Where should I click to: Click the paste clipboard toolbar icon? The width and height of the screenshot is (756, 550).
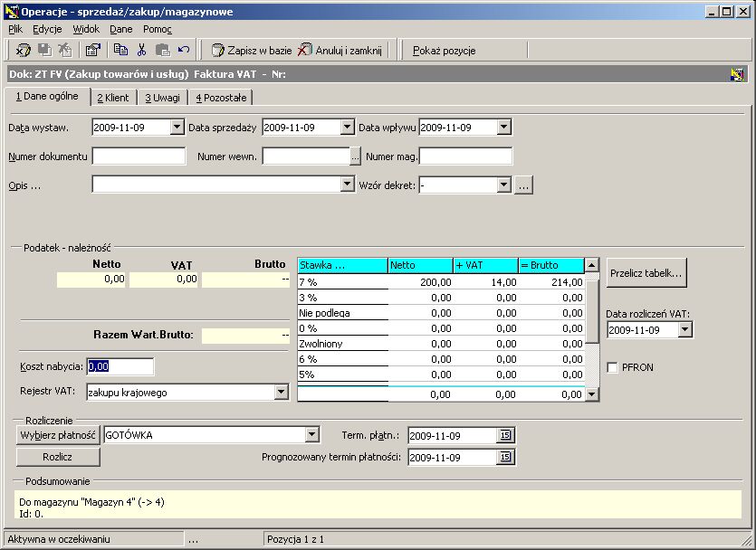click(162, 50)
